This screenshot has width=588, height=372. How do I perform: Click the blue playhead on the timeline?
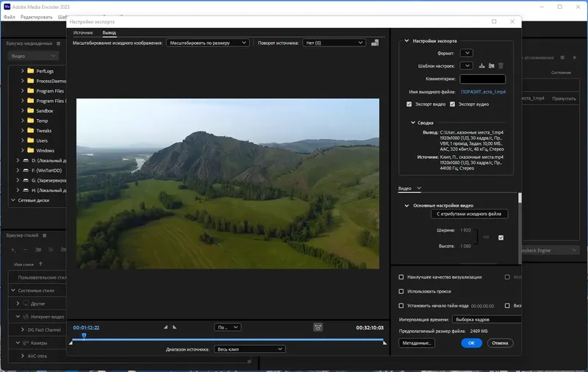(x=84, y=336)
